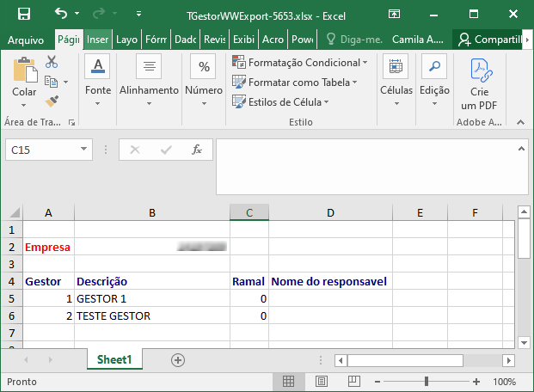Switch to Page Break Preview icon
The height and width of the screenshot is (392, 534).
pyautogui.click(x=353, y=382)
